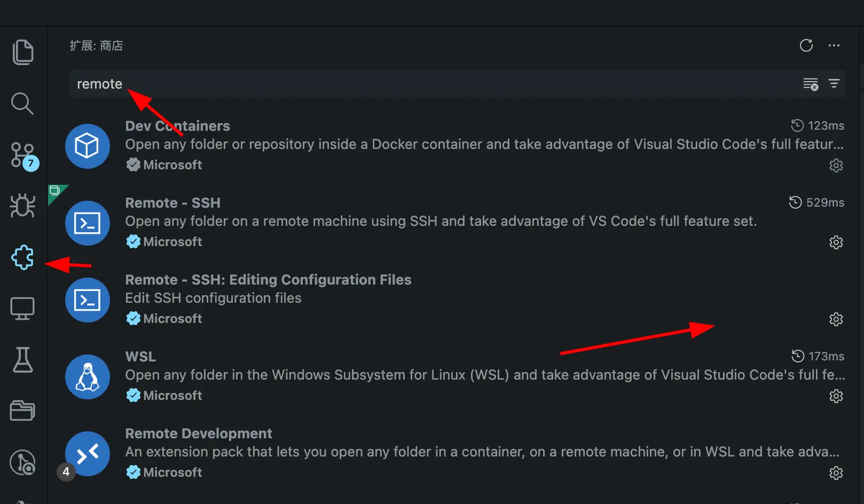
Task: Select the Extensions icon in the activity bar
Action: tap(22, 257)
